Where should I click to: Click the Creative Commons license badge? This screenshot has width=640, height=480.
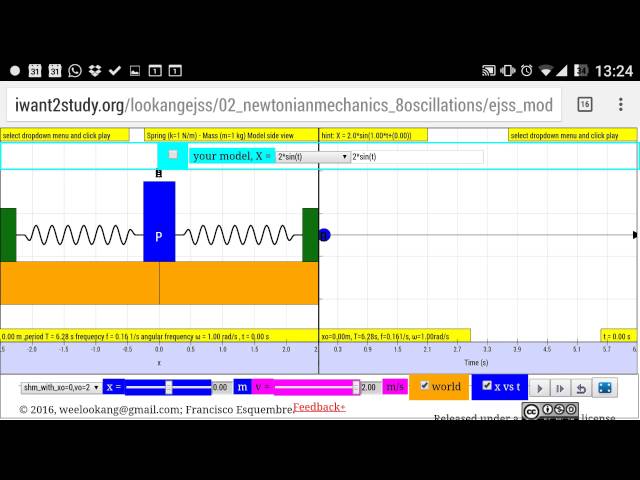pyautogui.click(x=550, y=411)
